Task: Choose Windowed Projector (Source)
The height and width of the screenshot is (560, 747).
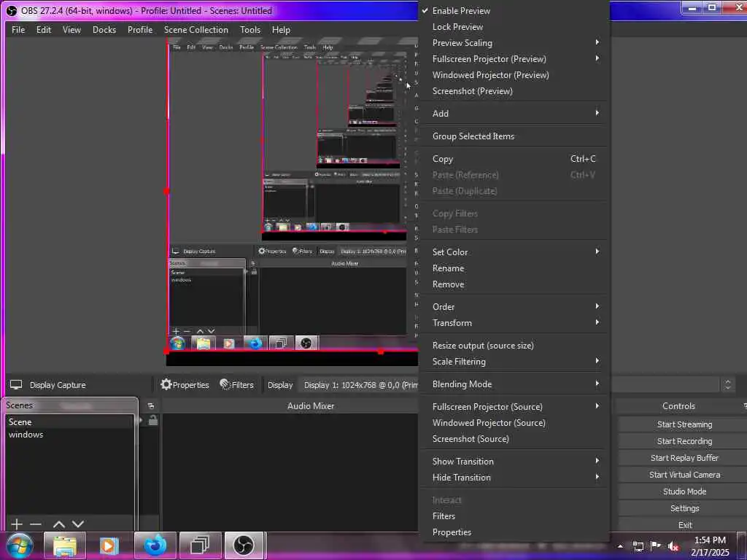Action: pyautogui.click(x=514, y=423)
